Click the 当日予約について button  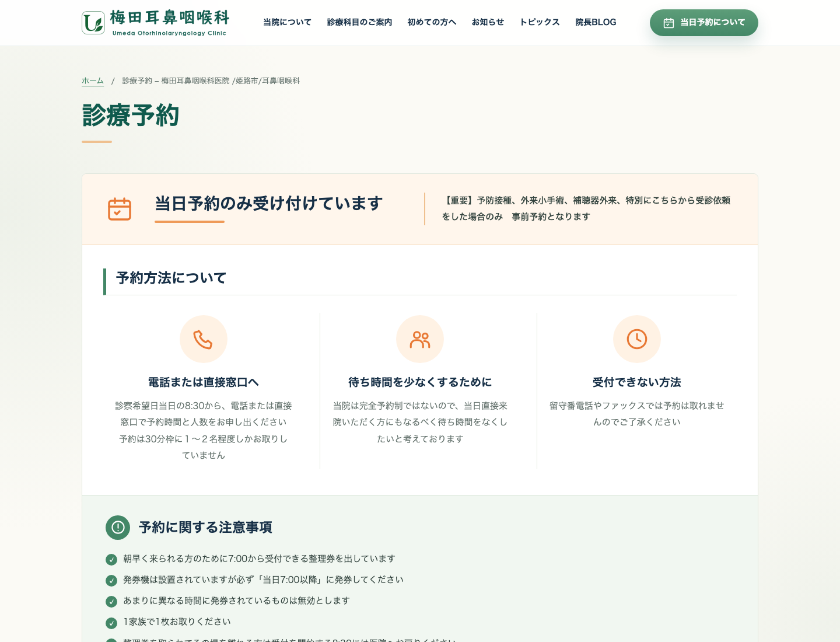point(704,23)
